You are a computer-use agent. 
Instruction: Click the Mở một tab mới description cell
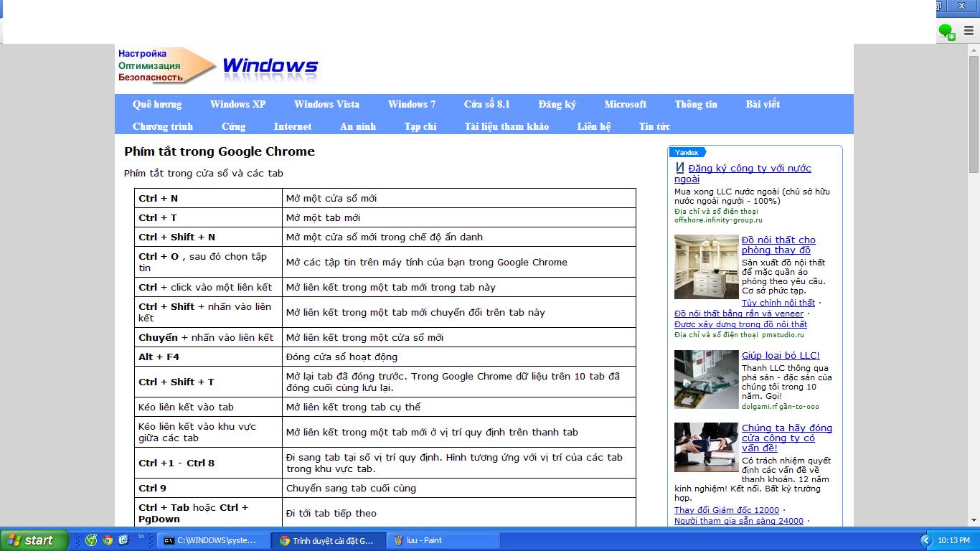tap(459, 217)
